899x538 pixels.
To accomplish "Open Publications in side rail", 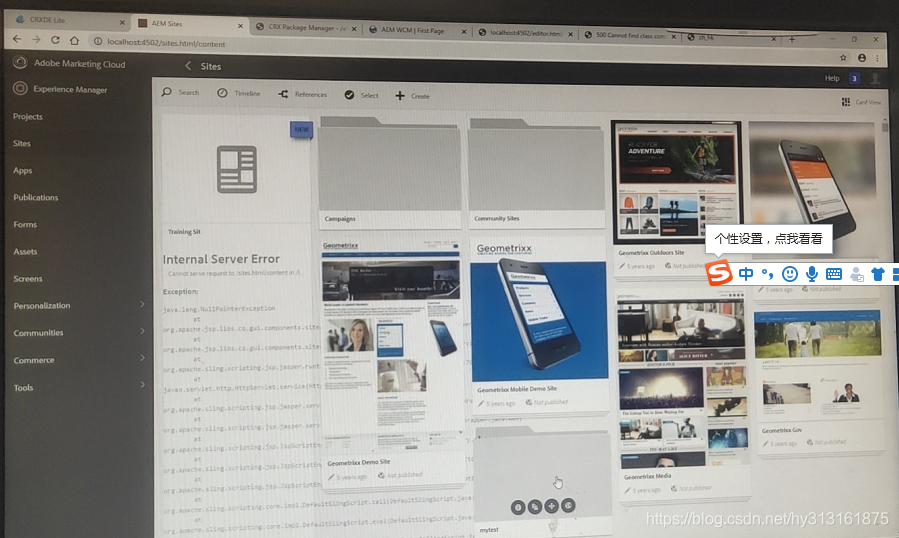I will 36,197.
